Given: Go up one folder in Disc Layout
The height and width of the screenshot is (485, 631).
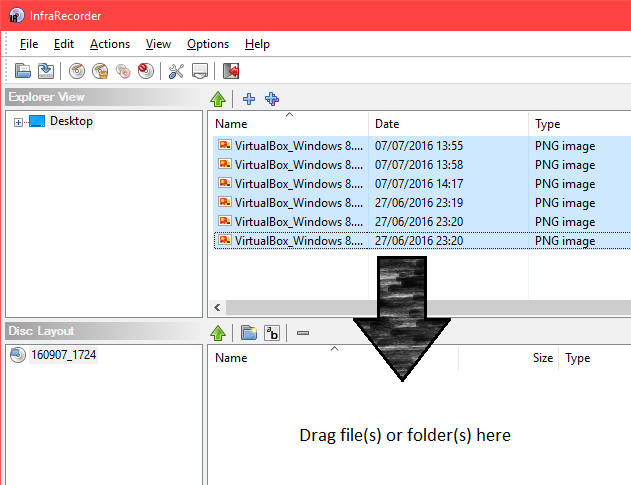Looking at the screenshot, I should point(218,333).
